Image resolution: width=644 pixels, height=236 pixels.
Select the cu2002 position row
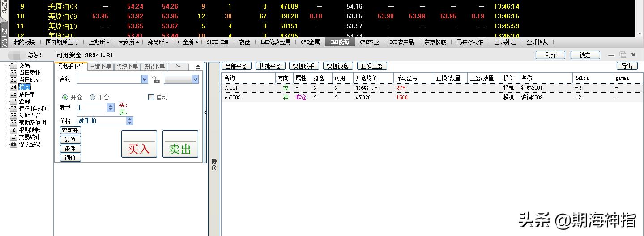[x=432, y=97]
